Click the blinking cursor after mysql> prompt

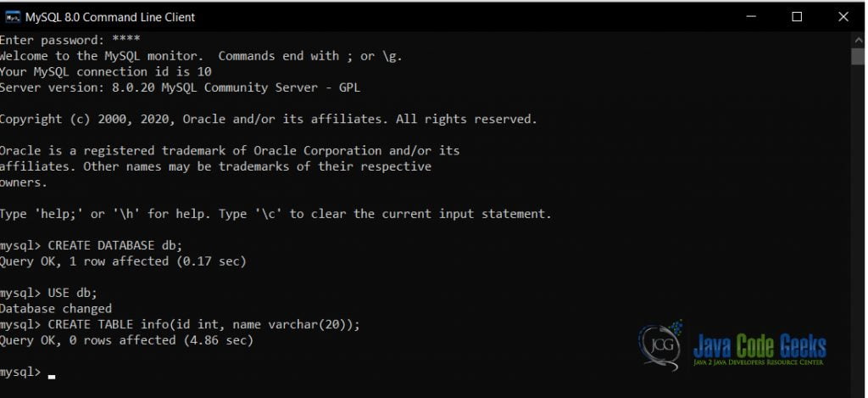pyautogui.click(x=52, y=377)
